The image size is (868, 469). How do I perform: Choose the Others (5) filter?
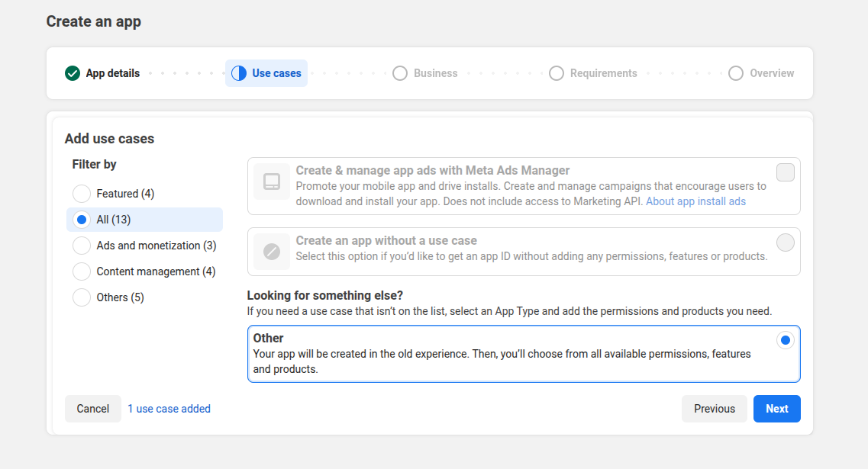point(82,297)
